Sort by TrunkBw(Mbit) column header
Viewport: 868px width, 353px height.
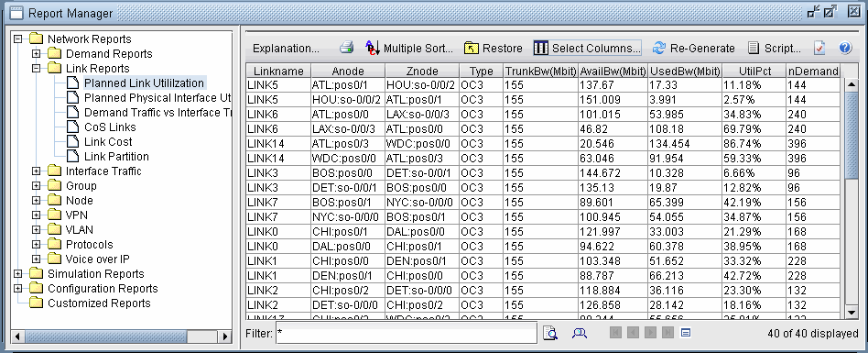pyautogui.click(x=540, y=71)
